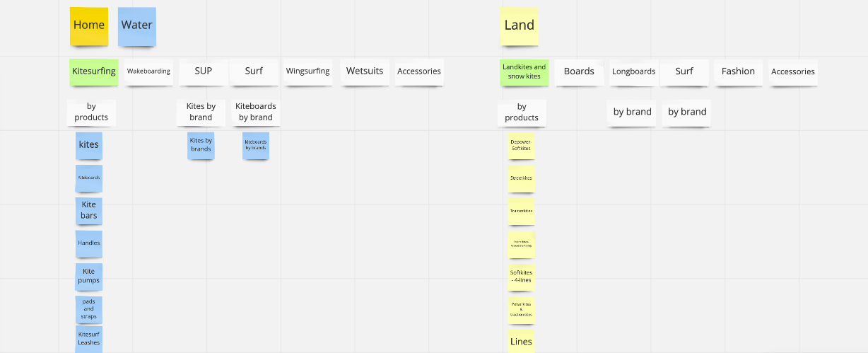Click the Boards card

(x=579, y=71)
